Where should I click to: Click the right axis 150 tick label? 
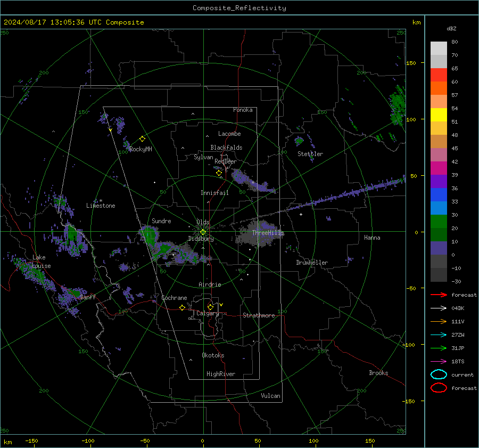(411, 63)
